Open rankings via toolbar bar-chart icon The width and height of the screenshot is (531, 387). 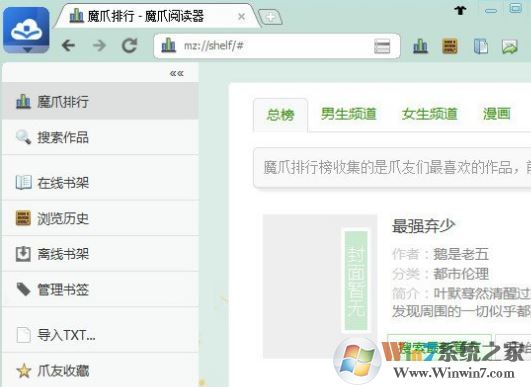coord(420,46)
